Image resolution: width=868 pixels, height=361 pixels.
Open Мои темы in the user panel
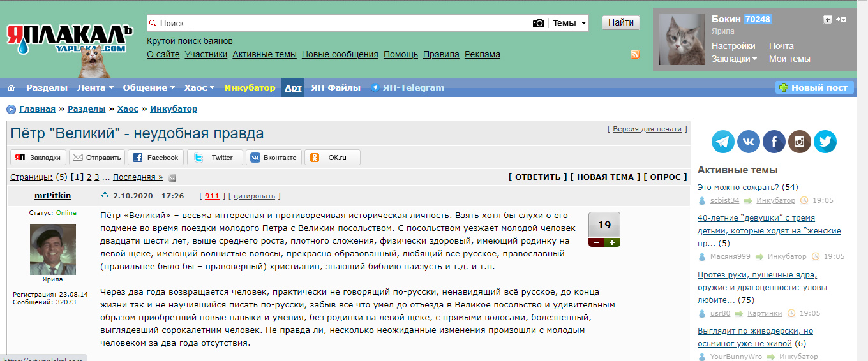[789, 59]
